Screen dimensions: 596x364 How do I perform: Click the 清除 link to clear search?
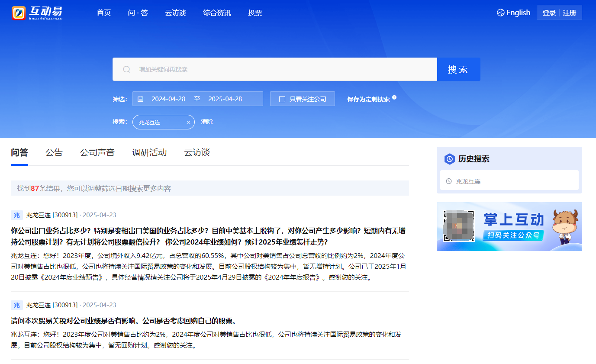coord(207,122)
